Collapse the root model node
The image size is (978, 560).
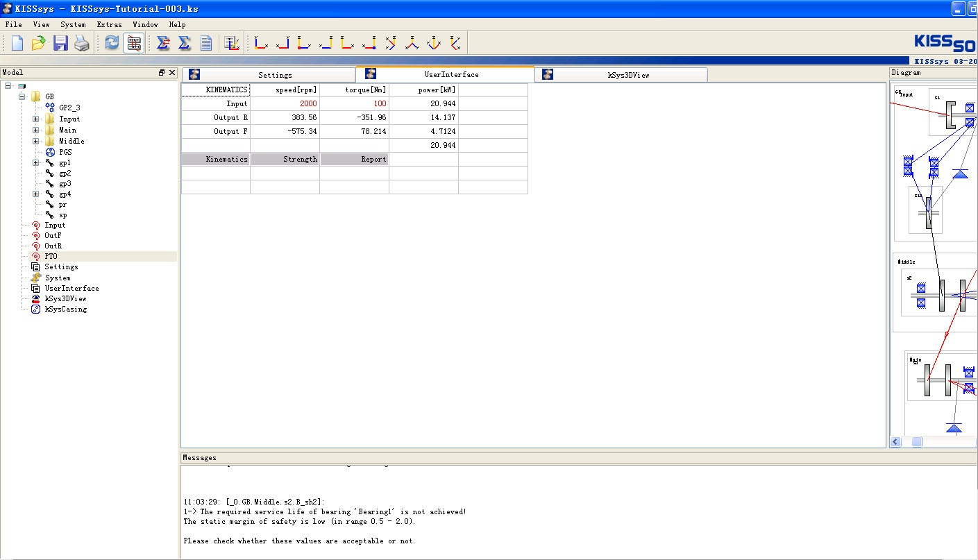[8, 86]
